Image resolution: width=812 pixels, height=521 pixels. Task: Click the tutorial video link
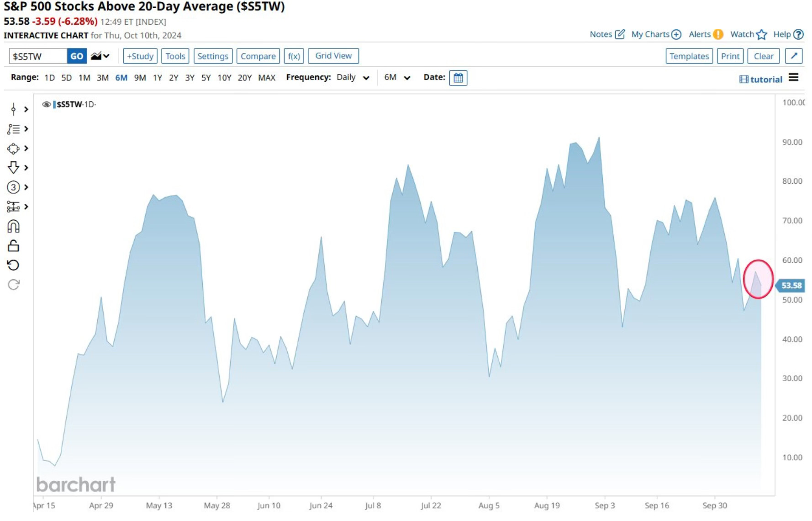(760, 80)
